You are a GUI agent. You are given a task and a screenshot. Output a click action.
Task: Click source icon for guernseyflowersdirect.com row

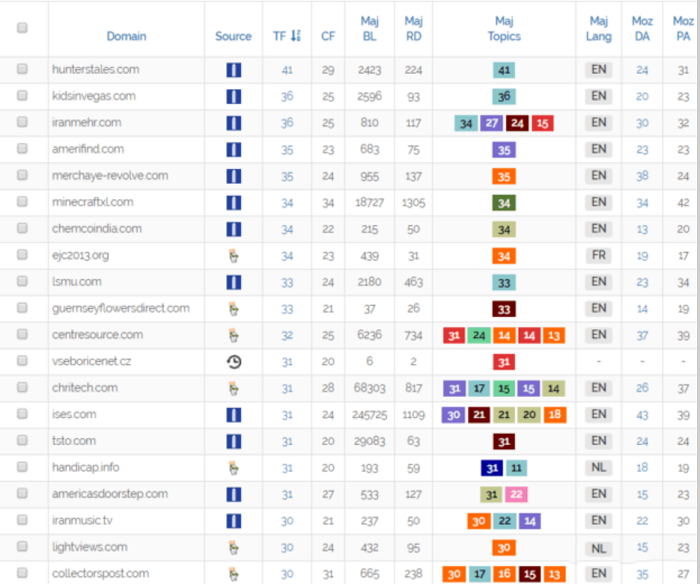(x=233, y=309)
